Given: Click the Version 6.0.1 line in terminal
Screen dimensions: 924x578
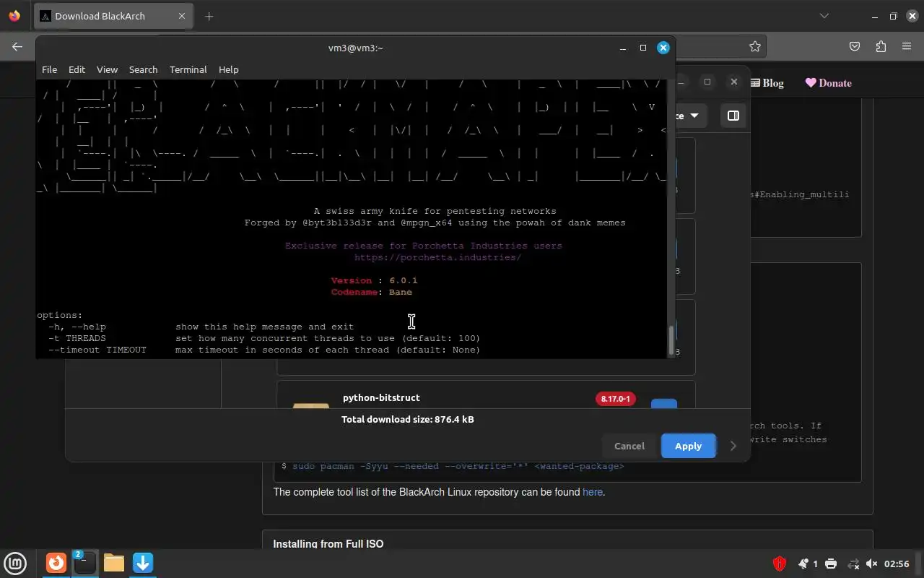Looking at the screenshot, I should click(374, 280).
